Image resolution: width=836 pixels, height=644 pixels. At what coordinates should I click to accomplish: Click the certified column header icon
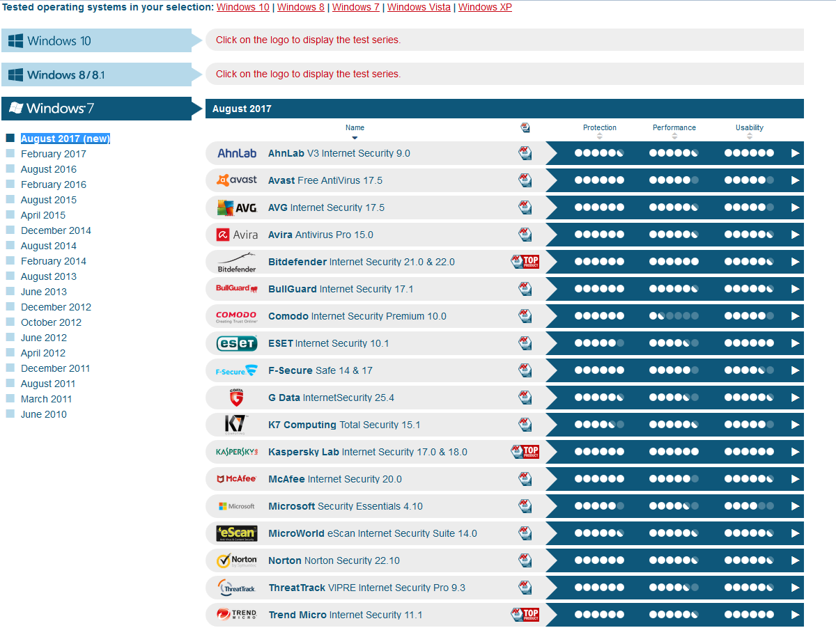pos(525,127)
